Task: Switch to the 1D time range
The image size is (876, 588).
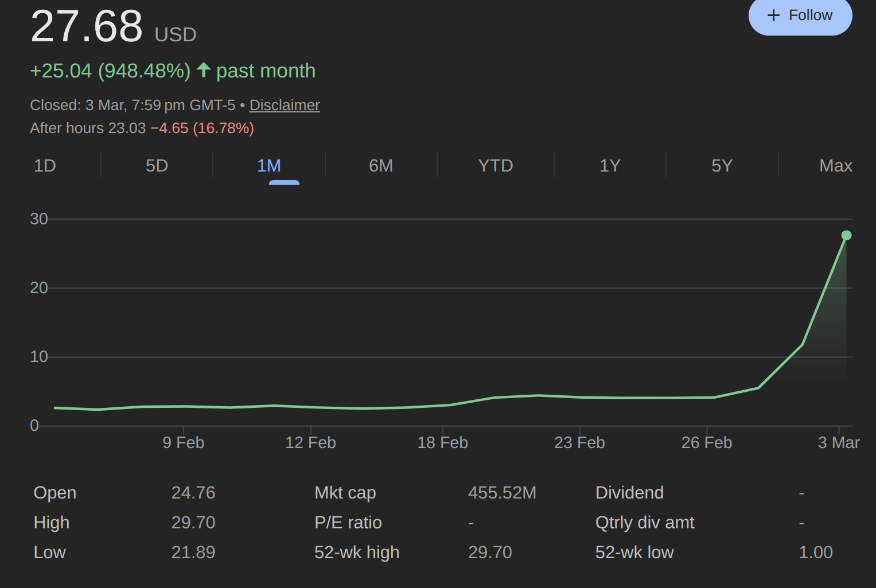Action: coord(45,166)
